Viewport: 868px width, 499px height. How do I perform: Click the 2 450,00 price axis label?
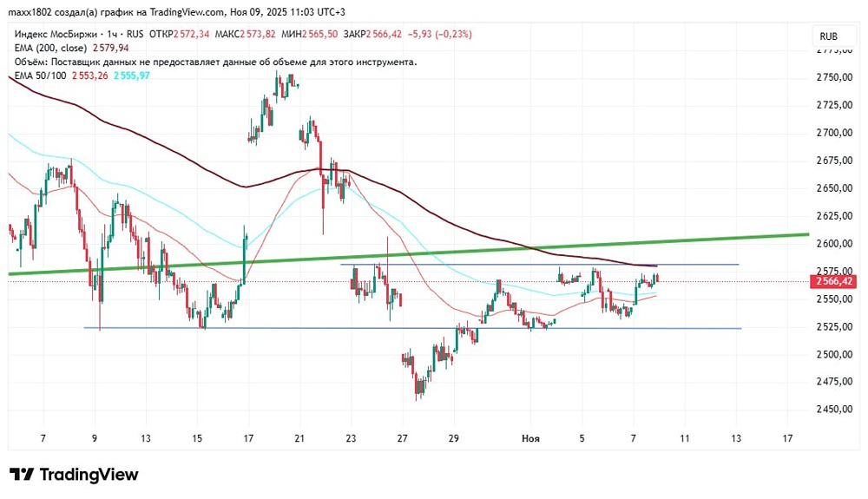click(x=834, y=410)
